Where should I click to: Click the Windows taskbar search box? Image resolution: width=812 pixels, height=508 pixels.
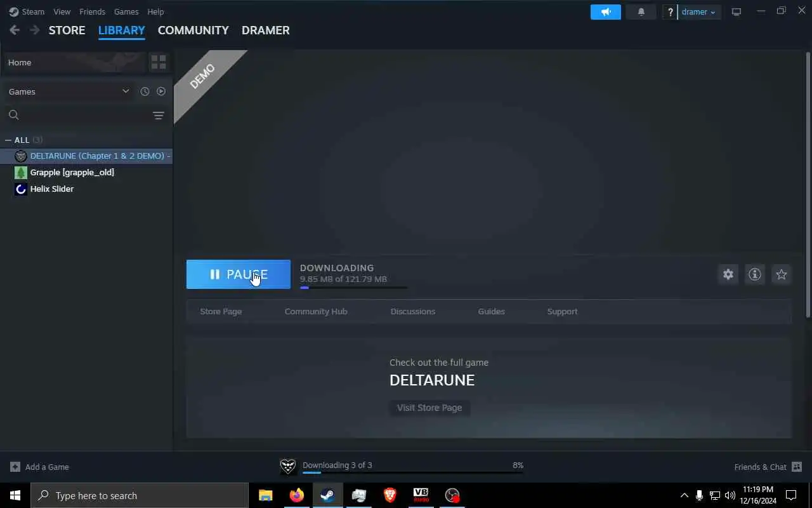pos(140,495)
